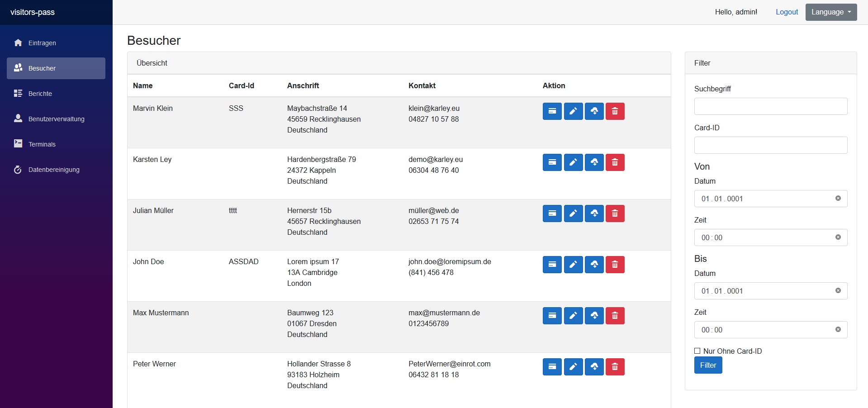Click upload cloud icon for Karsten Ley

[594, 162]
